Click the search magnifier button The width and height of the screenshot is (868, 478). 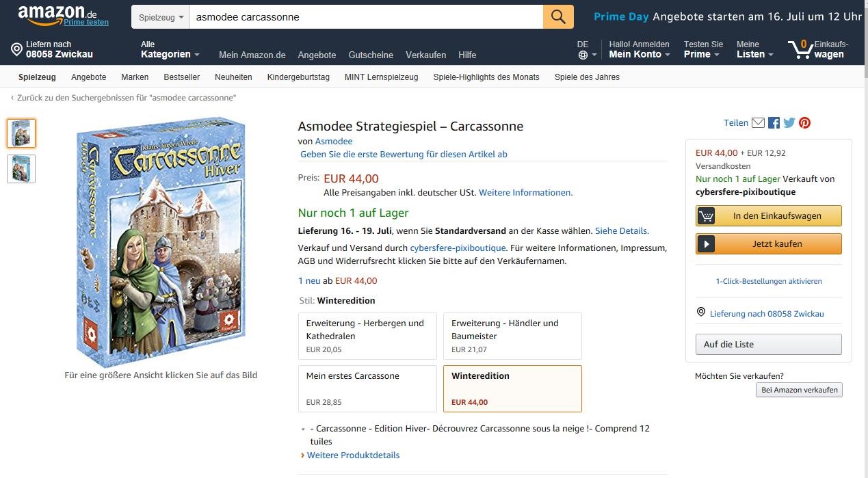(x=558, y=17)
